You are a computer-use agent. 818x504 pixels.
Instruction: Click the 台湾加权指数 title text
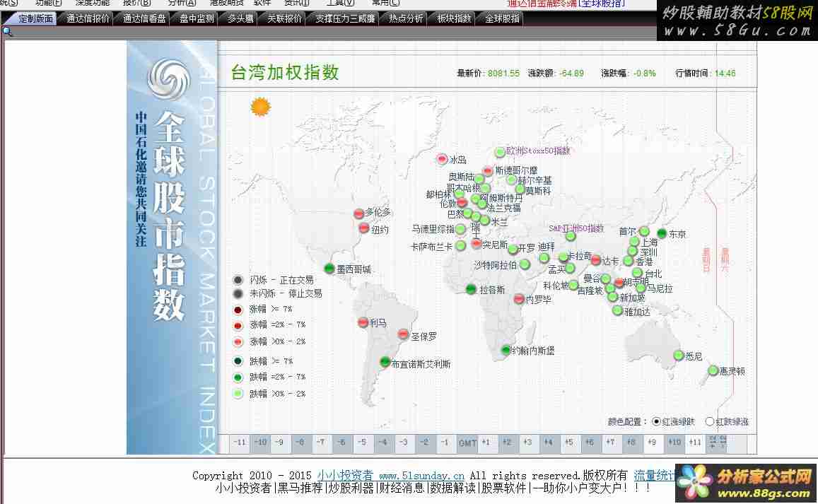coord(285,72)
